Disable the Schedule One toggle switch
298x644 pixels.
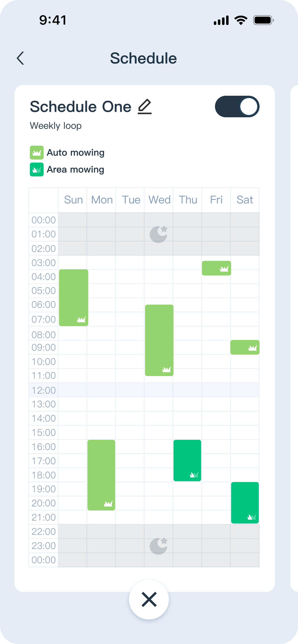point(237,107)
